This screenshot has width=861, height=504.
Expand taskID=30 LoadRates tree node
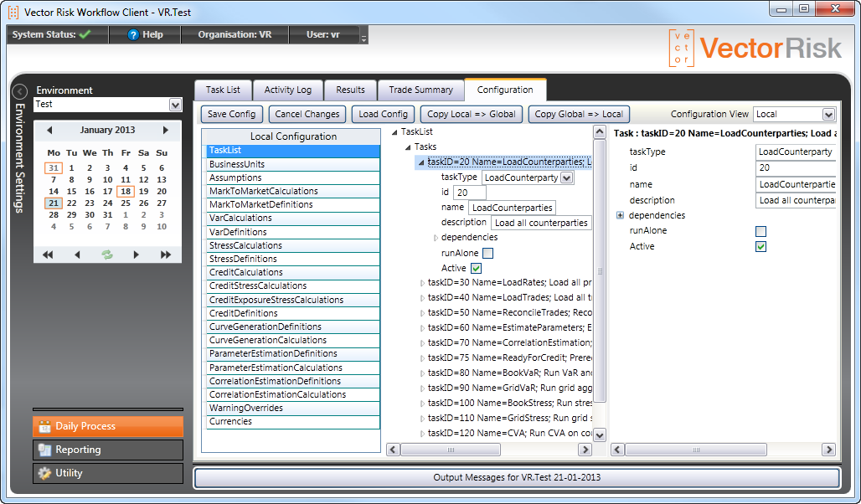(422, 283)
